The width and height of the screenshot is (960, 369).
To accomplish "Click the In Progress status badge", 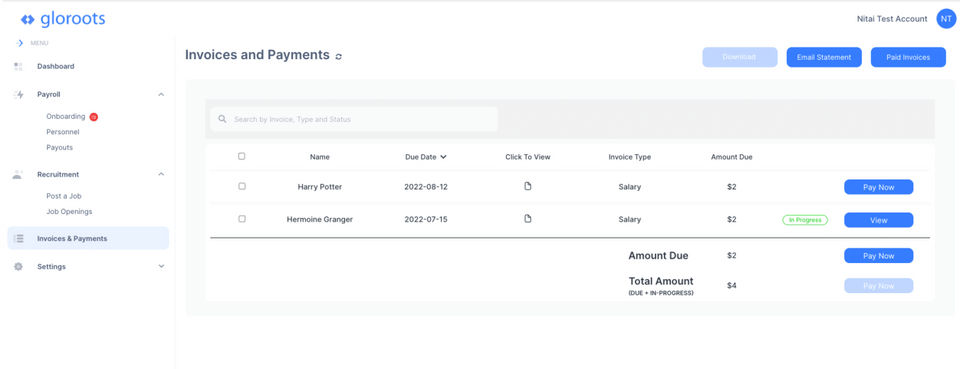I will point(805,220).
